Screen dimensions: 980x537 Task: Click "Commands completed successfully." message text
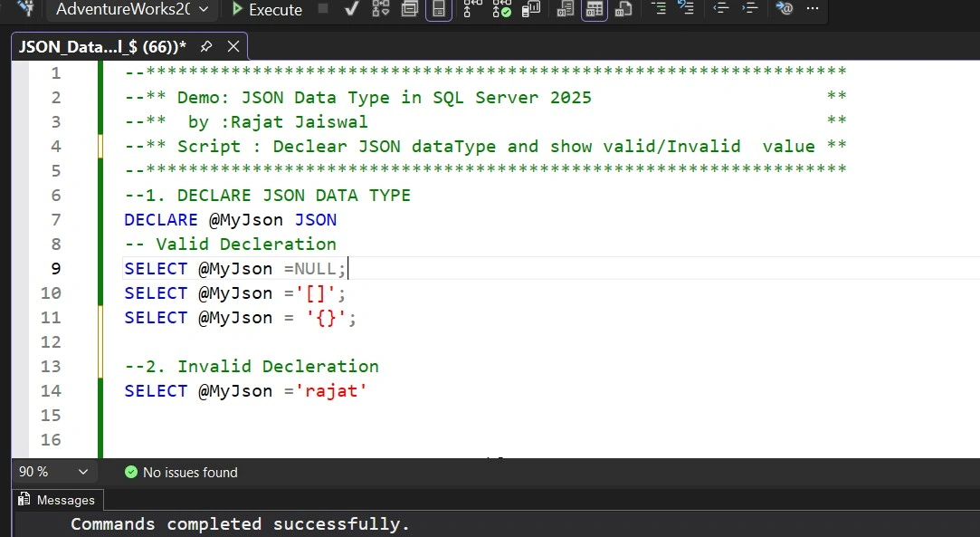pyautogui.click(x=240, y=524)
